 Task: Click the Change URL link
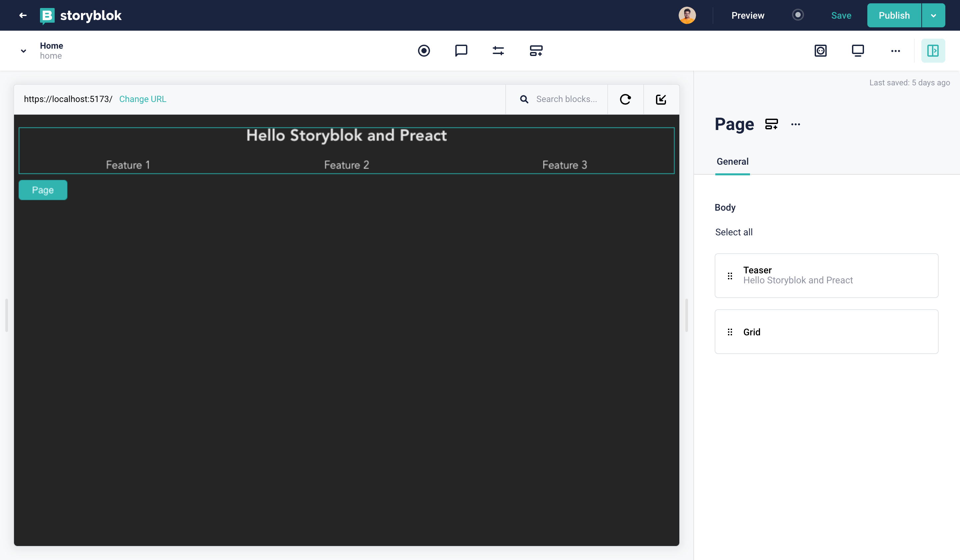pyautogui.click(x=142, y=99)
